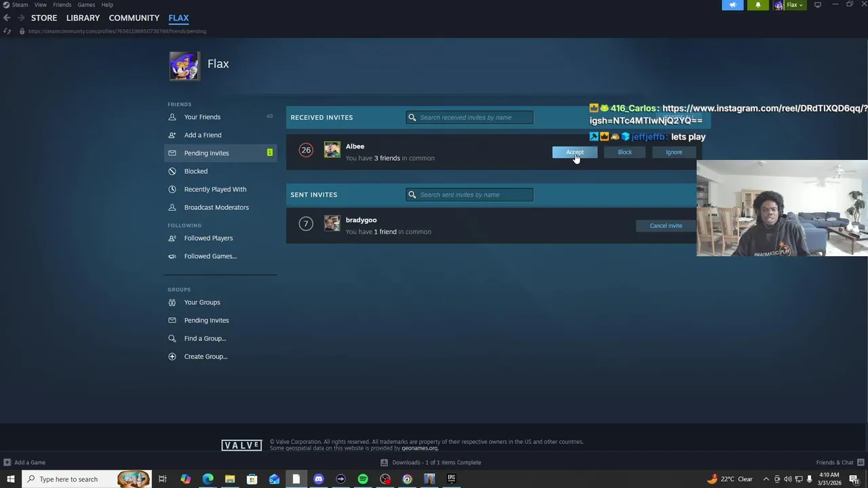This screenshot has width=868, height=488.
Task: Open Albee's profile name link
Action: (355, 146)
